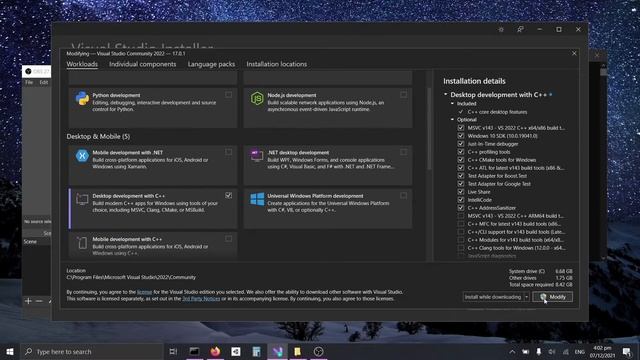The height and width of the screenshot is (360, 640).
Task: Check the .NET desktop development workload
Action: [403, 152]
